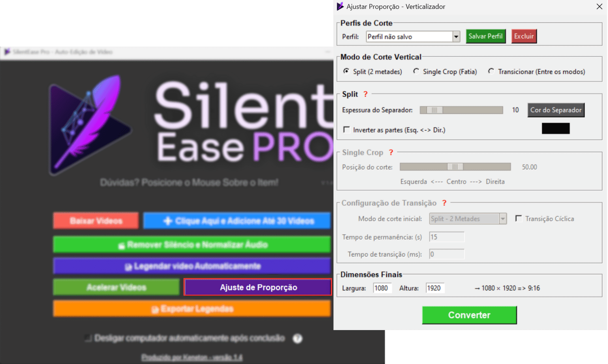
Task: Show help for Configuração de Transição
Action: tap(444, 203)
